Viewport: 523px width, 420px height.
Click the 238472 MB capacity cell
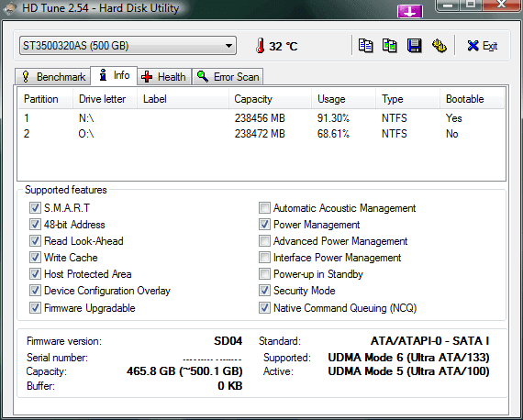click(260, 134)
